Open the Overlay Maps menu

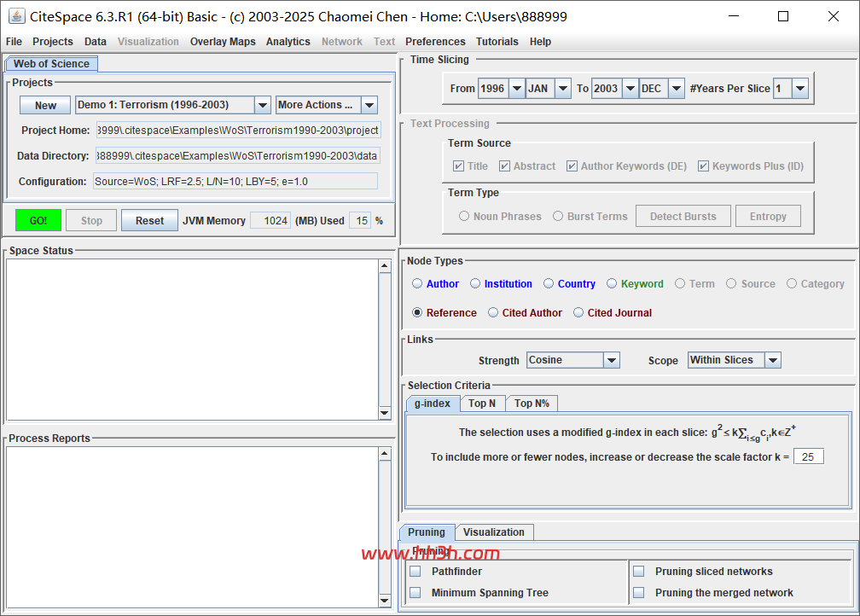click(x=223, y=42)
